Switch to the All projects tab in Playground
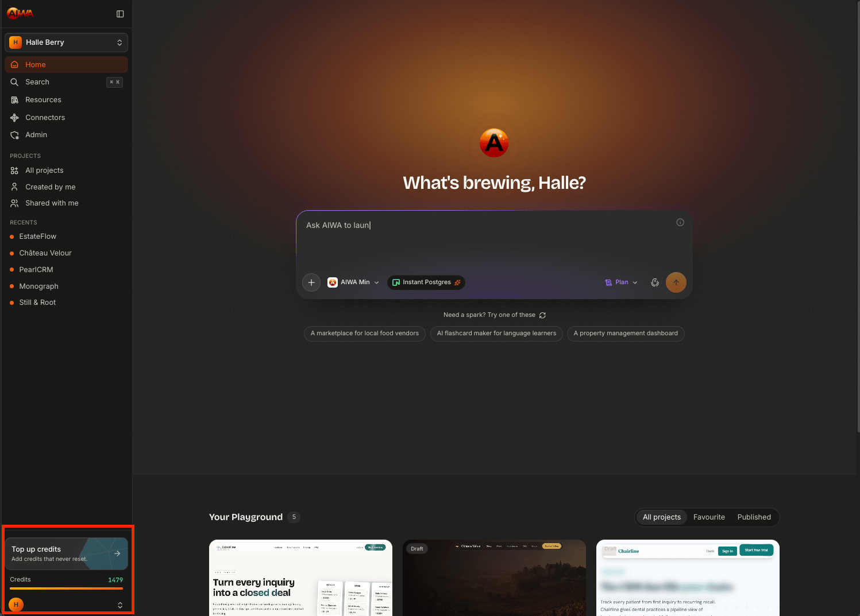 point(662,517)
